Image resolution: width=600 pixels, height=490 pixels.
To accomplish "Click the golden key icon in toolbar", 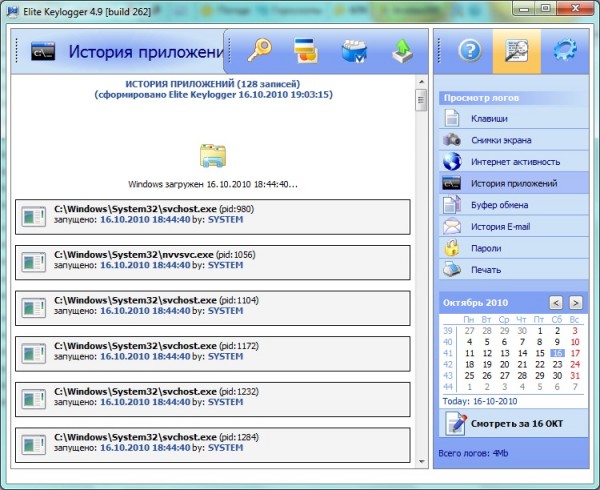I will point(259,50).
